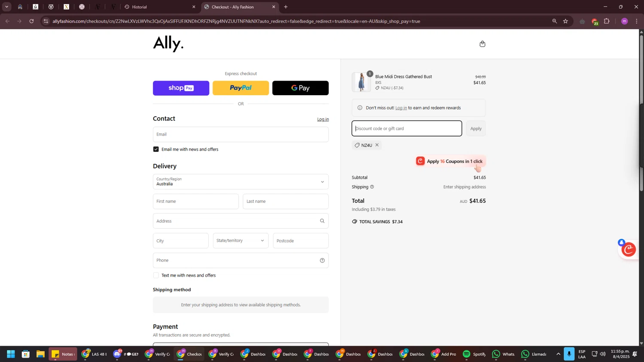The width and height of the screenshot is (644, 362).
Task: Open ESP LAA language indicator
Action: coord(582,354)
